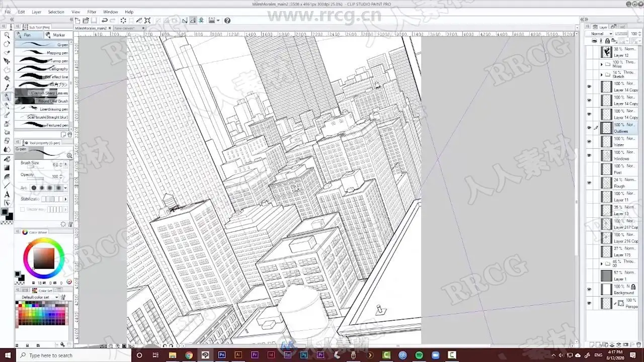Viewport: 644px width, 362px height.
Task: Open the Filter menu
Action: [92, 12]
